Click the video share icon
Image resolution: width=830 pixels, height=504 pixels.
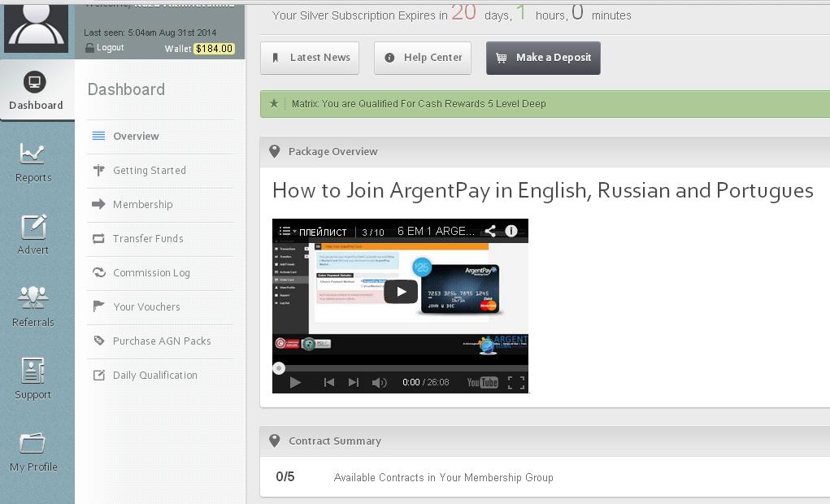click(x=490, y=231)
